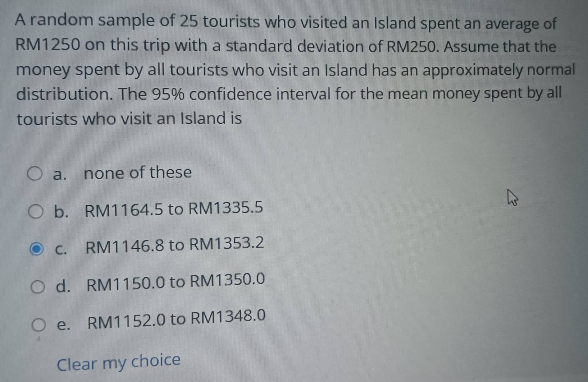Click the selected radio button for option c
The width and height of the screenshot is (588, 382).
tap(36, 249)
